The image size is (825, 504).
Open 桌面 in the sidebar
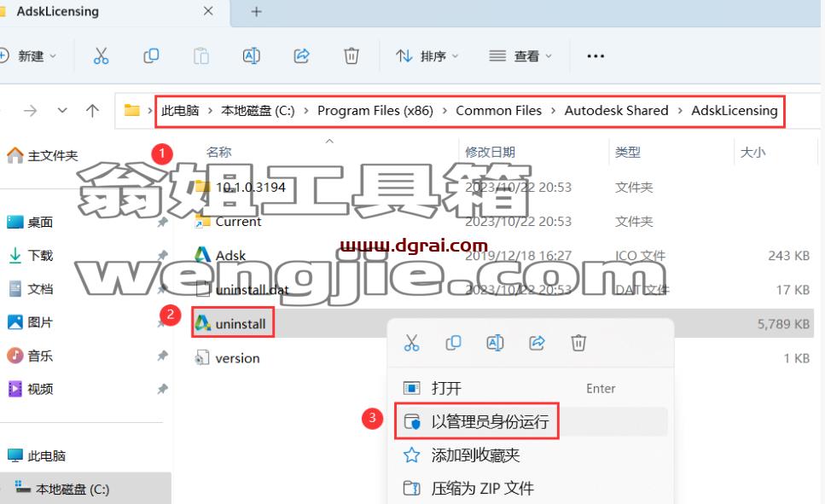[30, 222]
